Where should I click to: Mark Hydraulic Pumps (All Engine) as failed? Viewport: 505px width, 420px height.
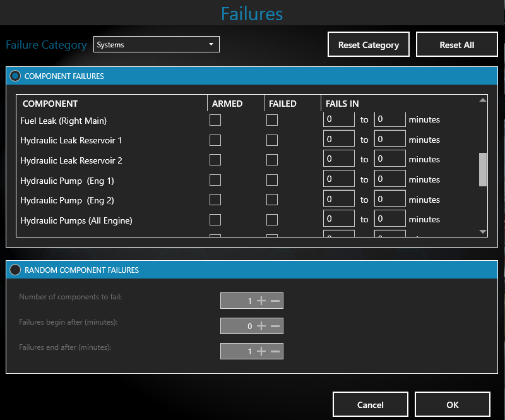(272, 220)
